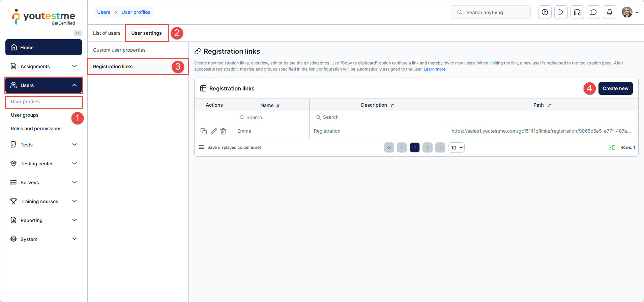Click the play video tutorial icon
This screenshot has width=644, height=302.
point(561,12)
